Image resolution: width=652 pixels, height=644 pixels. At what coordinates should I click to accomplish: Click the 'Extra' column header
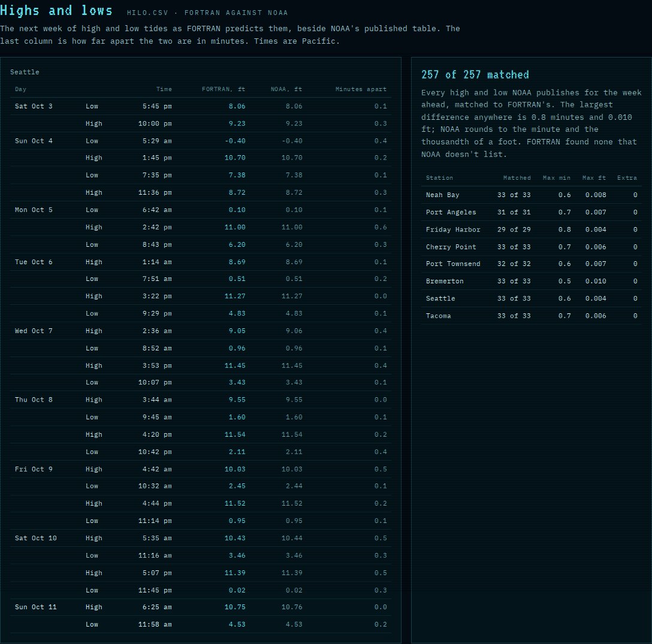(627, 177)
